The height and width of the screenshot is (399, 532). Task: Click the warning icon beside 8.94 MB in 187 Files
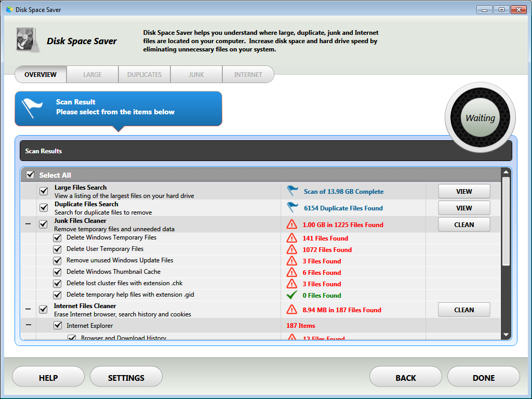coord(292,310)
